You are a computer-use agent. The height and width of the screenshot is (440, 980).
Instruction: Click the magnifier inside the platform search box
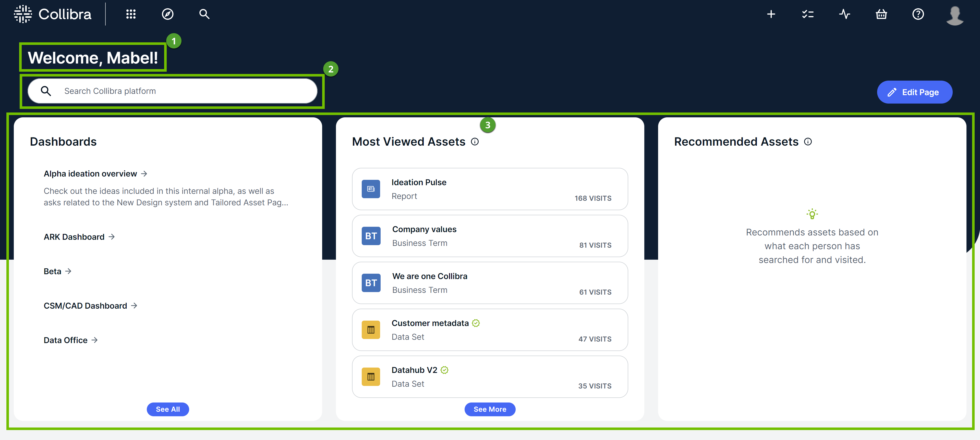(x=46, y=91)
